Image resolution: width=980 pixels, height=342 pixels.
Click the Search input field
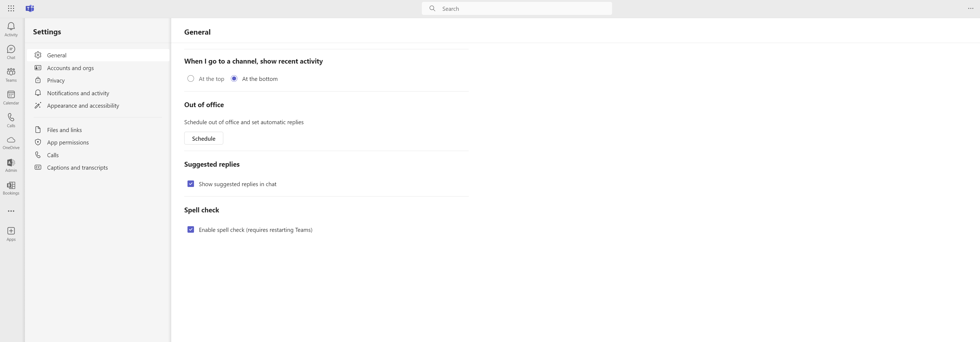click(525, 8)
